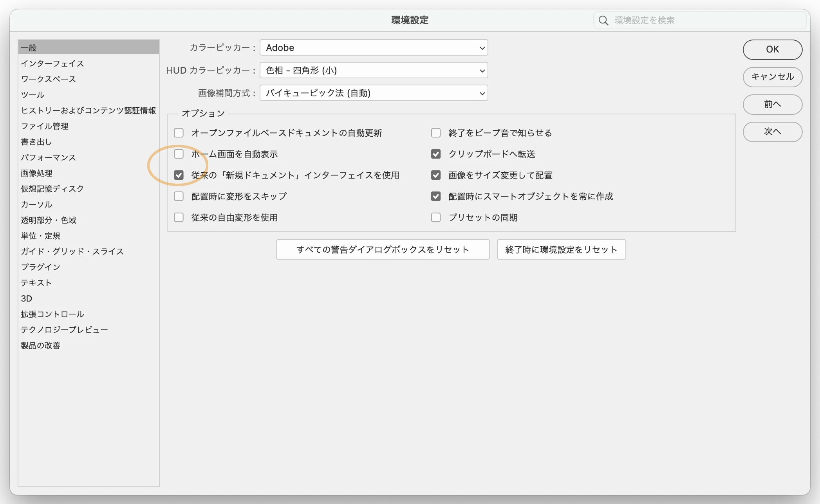Open 画像補間方式 dropdown menu
The width and height of the screenshot is (820, 504).
pos(374,93)
